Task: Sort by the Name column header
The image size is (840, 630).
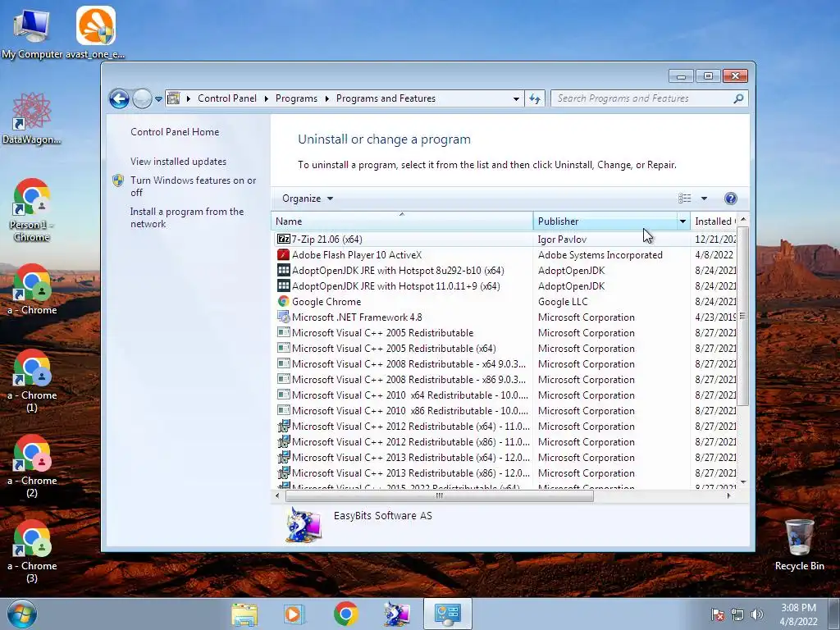Action: pyautogui.click(x=402, y=221)
